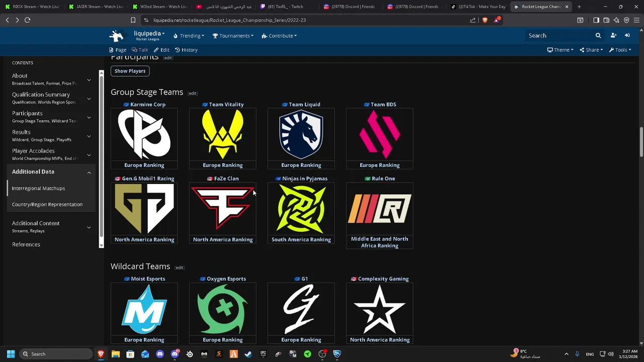Click the share icon in address bar
644x362 pixels.
pos(473,20)
